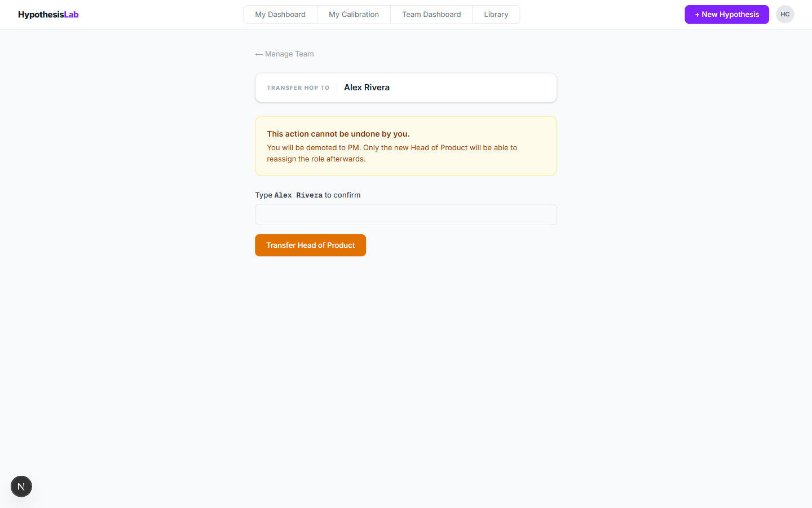
Task: Open the HypothesisLab home logo
Action: point(48,15)
